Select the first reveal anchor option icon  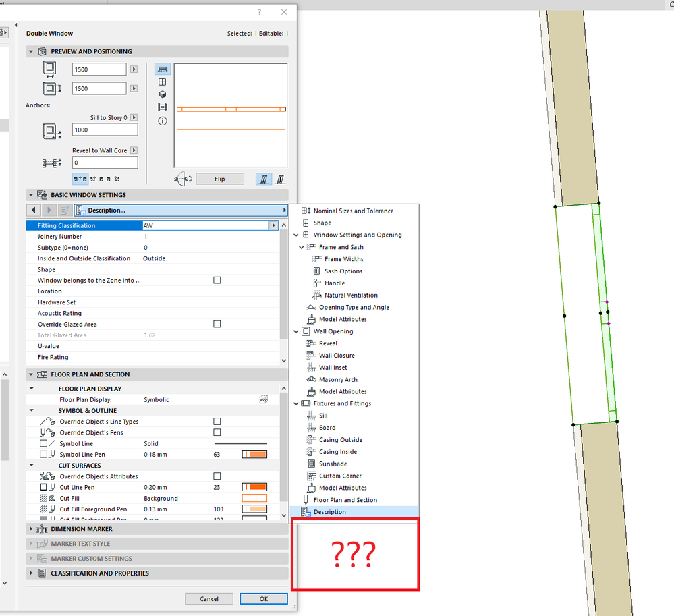(80, 179)
